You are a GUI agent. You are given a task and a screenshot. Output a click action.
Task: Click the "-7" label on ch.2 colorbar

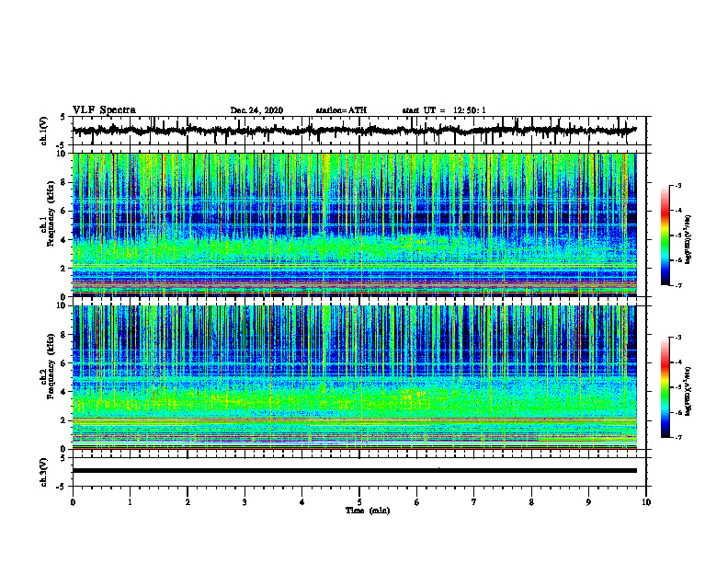pos(678,437)
